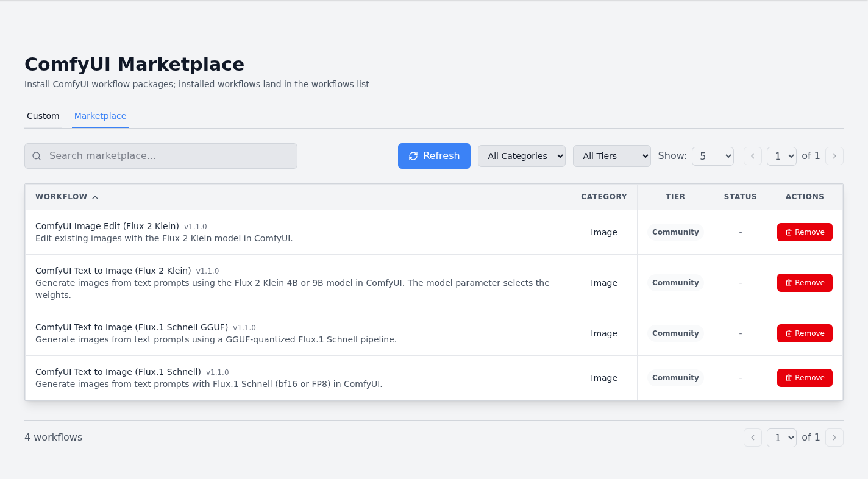Image resolution: width=868 pixels, height=479 pixels.
Task: Change the Show rows-per-page dropdown
Action: [x=713, y=156]
